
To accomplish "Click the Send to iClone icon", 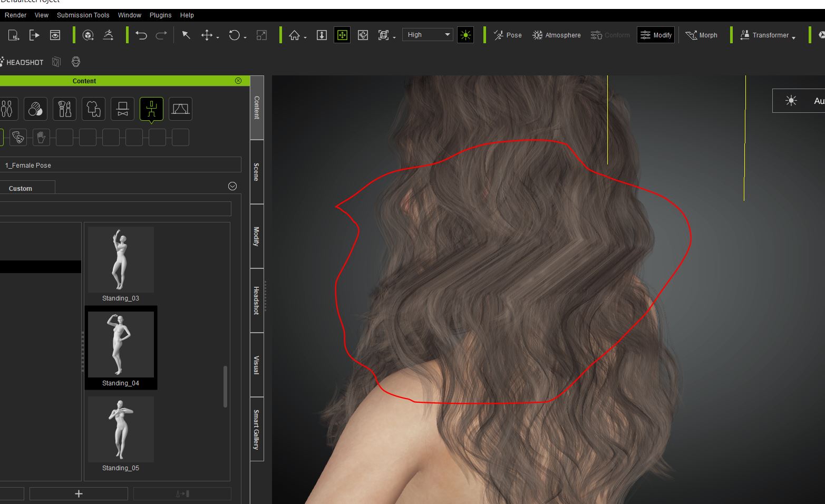I will click(13, 35).
